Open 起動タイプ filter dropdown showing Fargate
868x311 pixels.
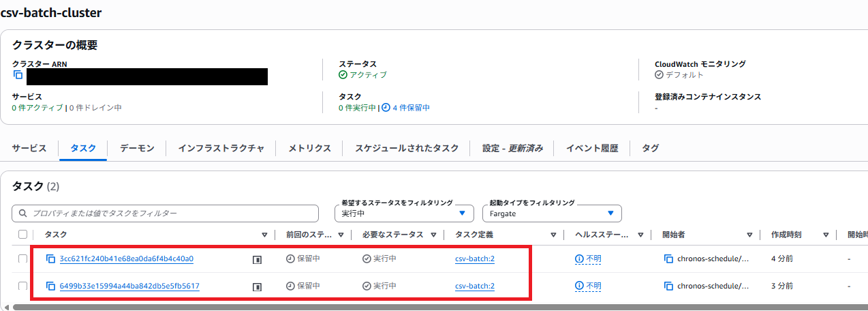(552, 213)
